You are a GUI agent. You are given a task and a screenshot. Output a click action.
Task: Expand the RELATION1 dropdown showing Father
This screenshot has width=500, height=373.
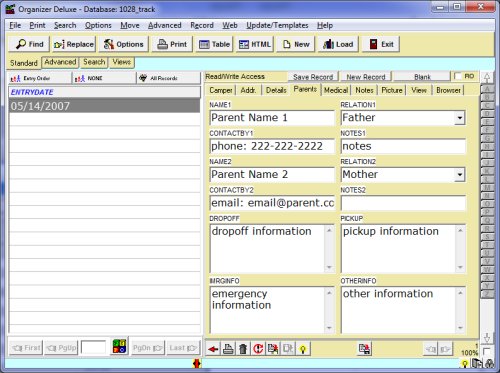pos(460,118)
